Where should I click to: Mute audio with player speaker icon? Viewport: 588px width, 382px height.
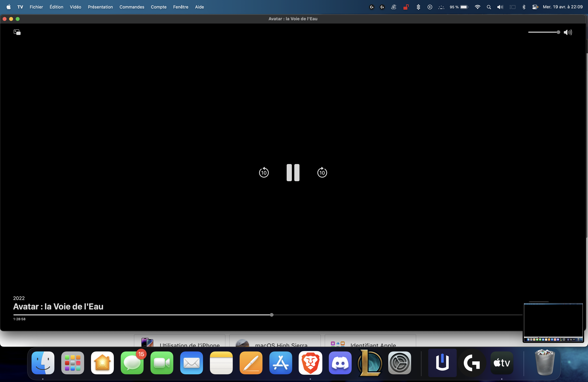[x=567, y=32]
